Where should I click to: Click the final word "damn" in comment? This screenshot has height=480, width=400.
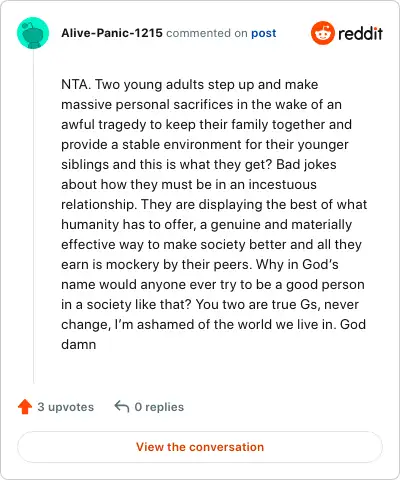coord(79,344)
